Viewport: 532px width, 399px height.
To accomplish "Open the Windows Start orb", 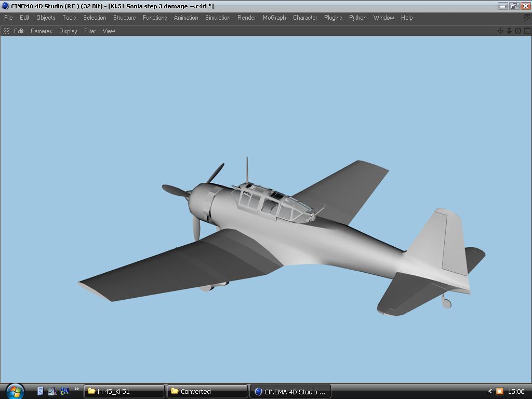I will 15,391.
